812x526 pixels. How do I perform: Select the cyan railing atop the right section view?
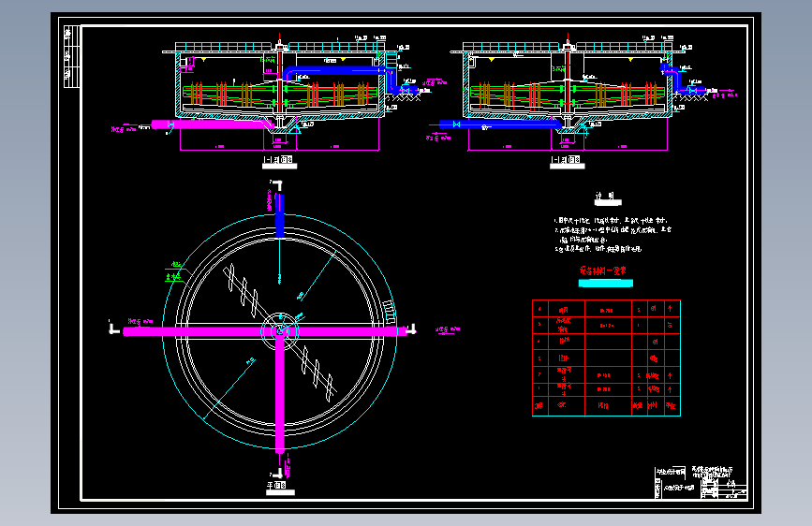(x=568, y=47)
